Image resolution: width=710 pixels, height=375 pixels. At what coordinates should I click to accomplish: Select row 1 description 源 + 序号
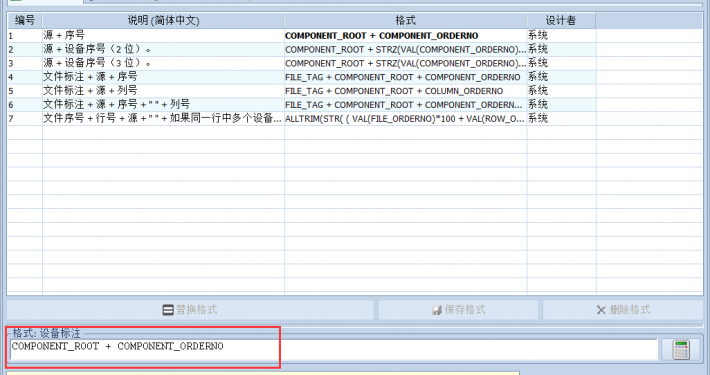[163, 35]
